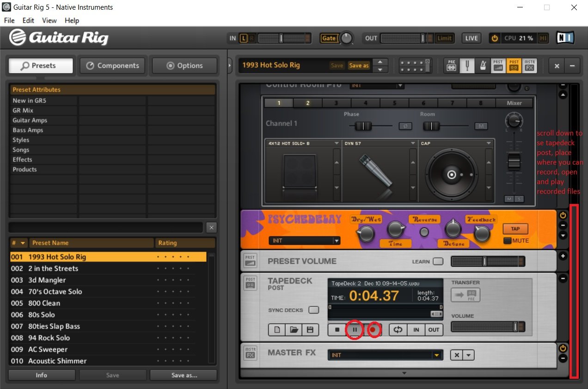Click Save as... below preset list
The width and height of the screenshot is (588, 389).
point(184,375)
